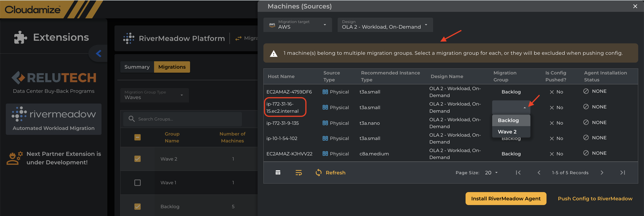644x216 pixels.
Task: Toggle the select-all groups header checkbox
Action: 138,137
